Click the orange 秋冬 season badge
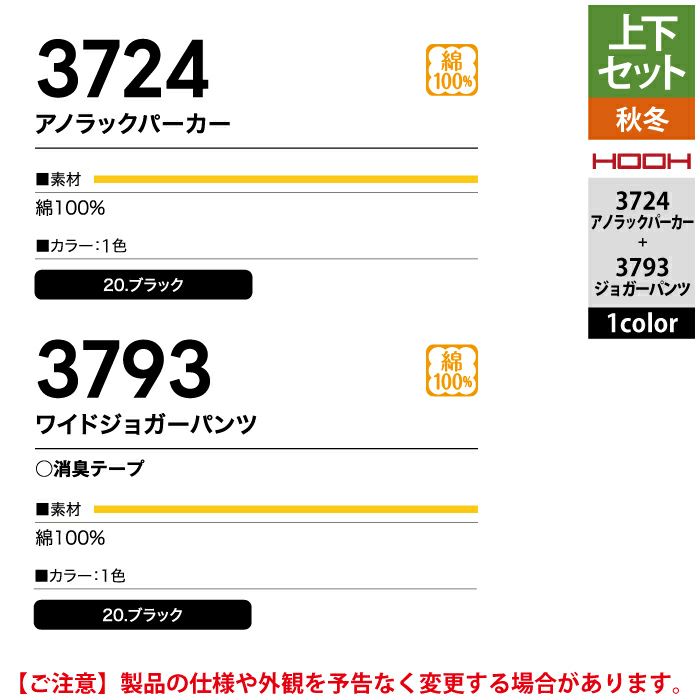The image size is (700, 700). (641, 120)
